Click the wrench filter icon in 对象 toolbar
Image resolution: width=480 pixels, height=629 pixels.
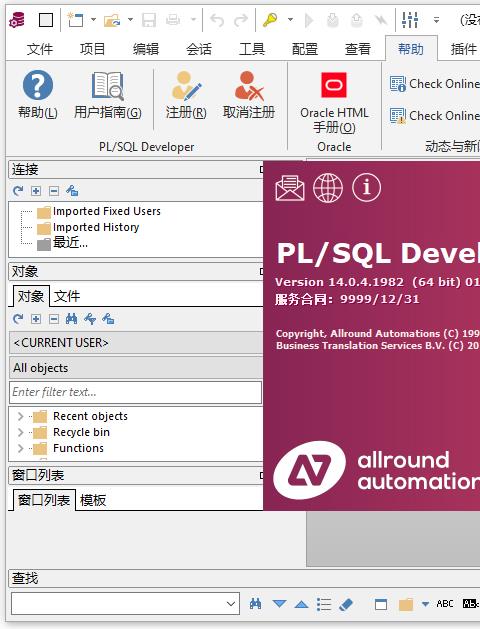pos(90,319)
